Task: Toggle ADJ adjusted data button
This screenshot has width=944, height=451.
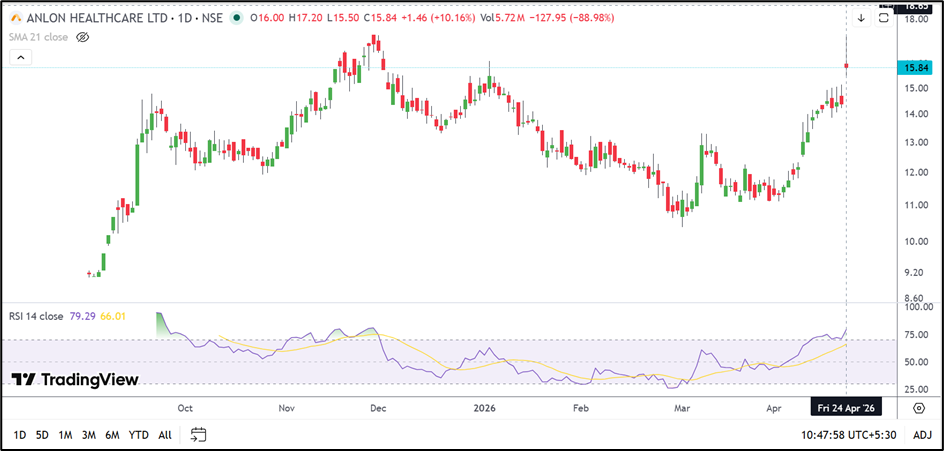Action: [922, 434]
